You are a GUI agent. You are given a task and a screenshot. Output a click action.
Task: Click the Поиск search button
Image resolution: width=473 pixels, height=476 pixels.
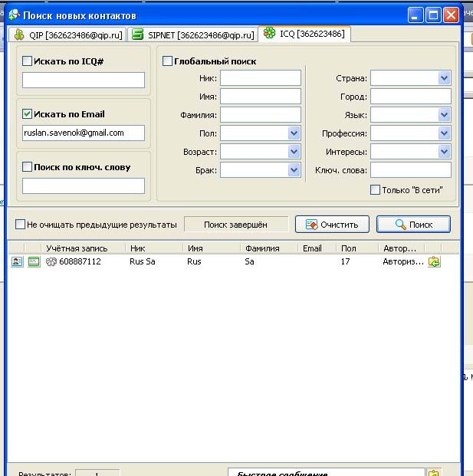[x=413, y=225]
